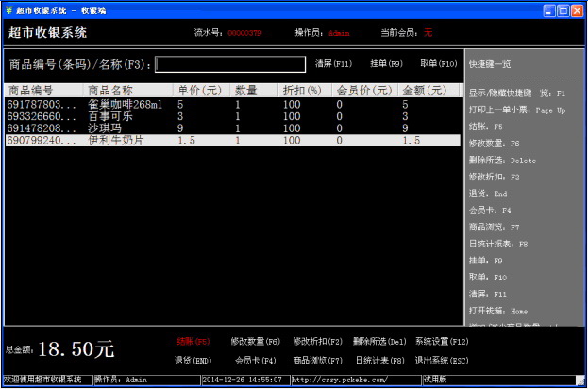Open 修改数量 (F6) modify quantity
Viewport: 588px width, 389px height.
coord(255,342)
